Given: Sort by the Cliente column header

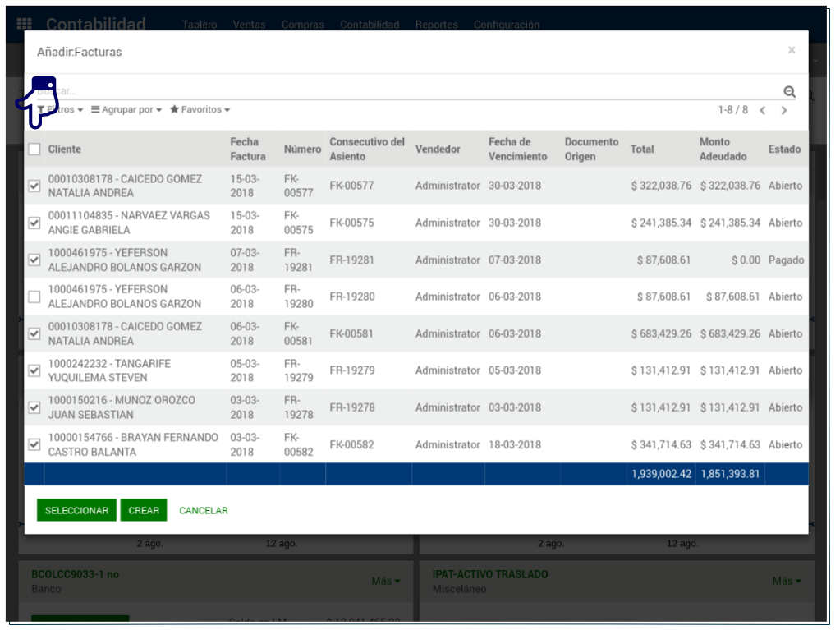Looking at the screenshot, I should pyautogui.click(x=65, y=149).
